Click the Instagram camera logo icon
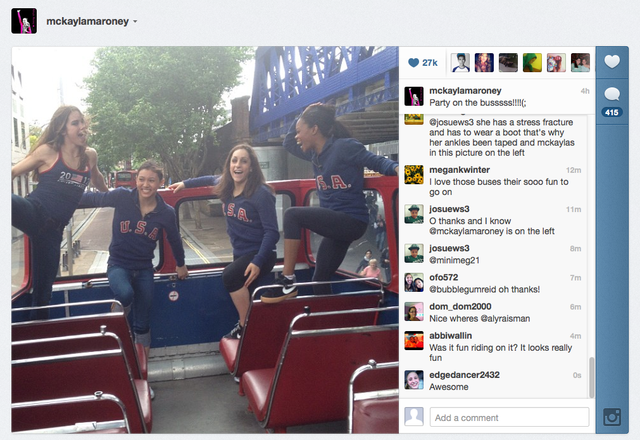640x440 pixels. [612, 417]
